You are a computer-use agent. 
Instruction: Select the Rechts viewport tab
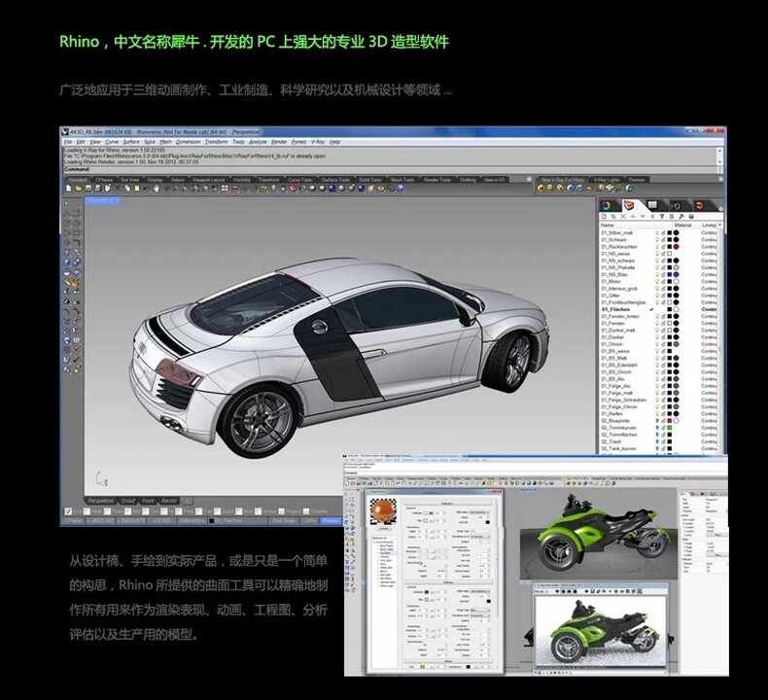click(169, 501)
